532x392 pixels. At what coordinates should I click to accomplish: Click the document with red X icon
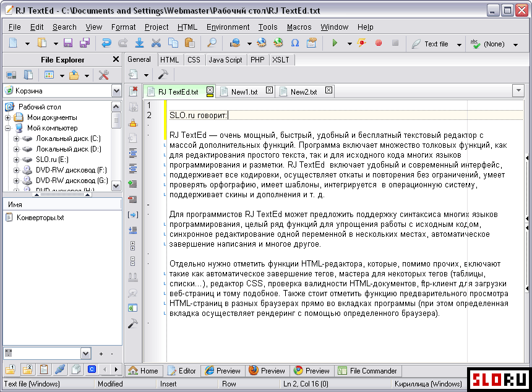pyautogui.click(x=133, y=92)
